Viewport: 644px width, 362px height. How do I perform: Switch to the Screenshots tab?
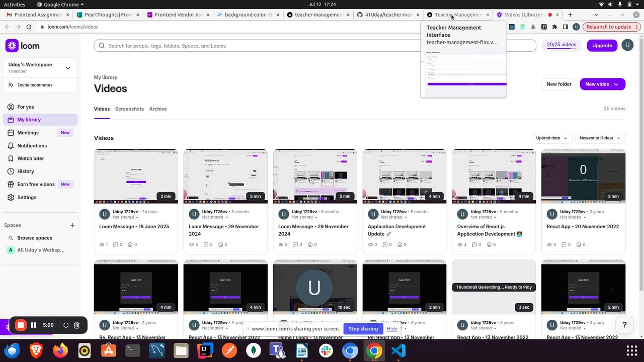point(129,109)
